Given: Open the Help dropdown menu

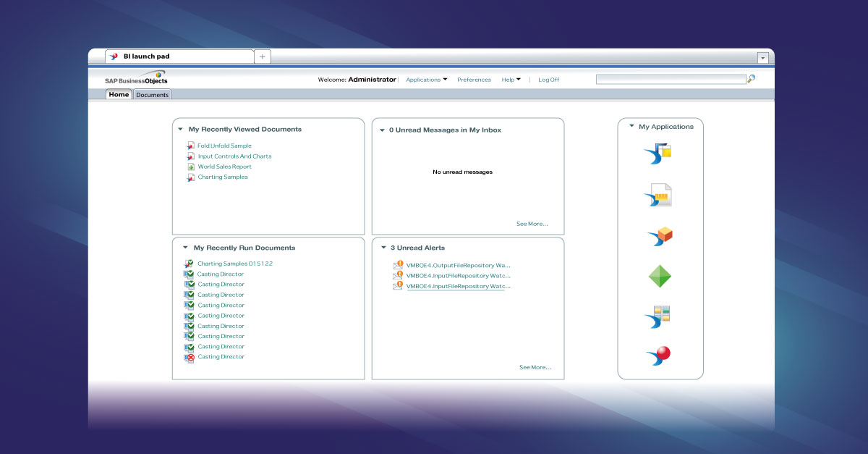Looking at the screenshot, I should 511,80.
